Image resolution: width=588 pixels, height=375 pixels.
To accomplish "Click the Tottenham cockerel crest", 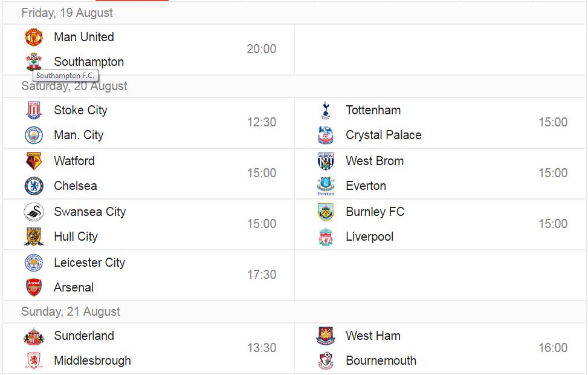I will click(326, 110).
